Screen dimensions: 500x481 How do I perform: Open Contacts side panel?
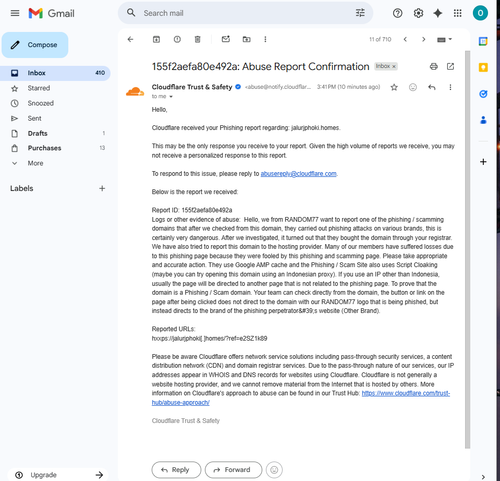pos(483,120)
